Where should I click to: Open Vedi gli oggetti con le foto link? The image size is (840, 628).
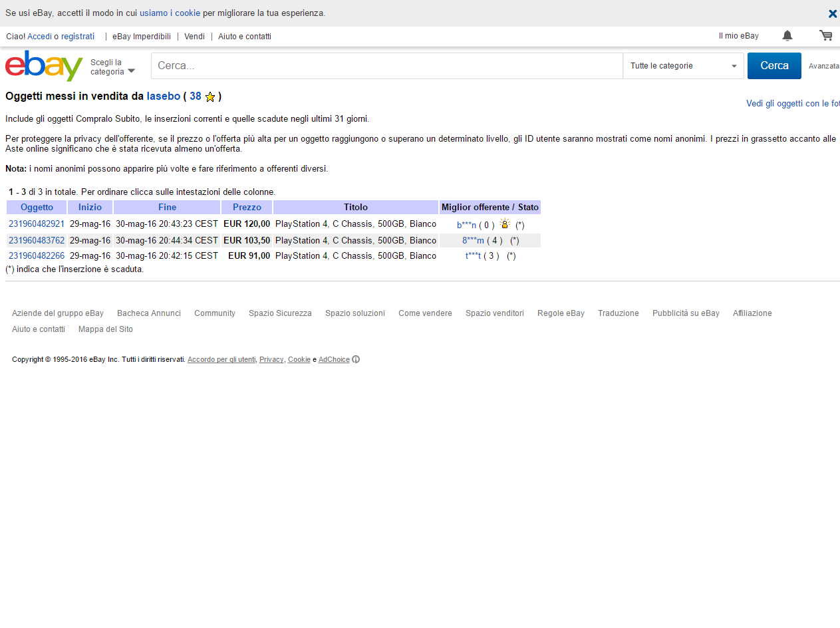coord(793,104)
